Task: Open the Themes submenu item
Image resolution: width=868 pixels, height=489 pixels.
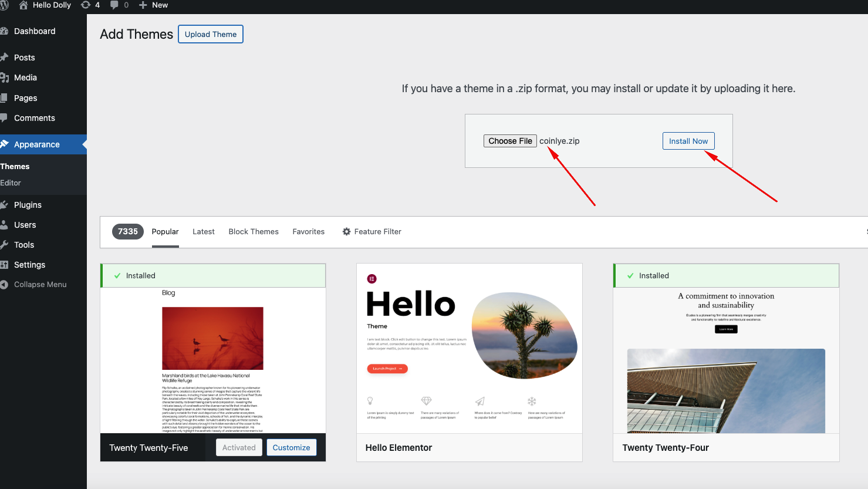Action: (15, 167)
